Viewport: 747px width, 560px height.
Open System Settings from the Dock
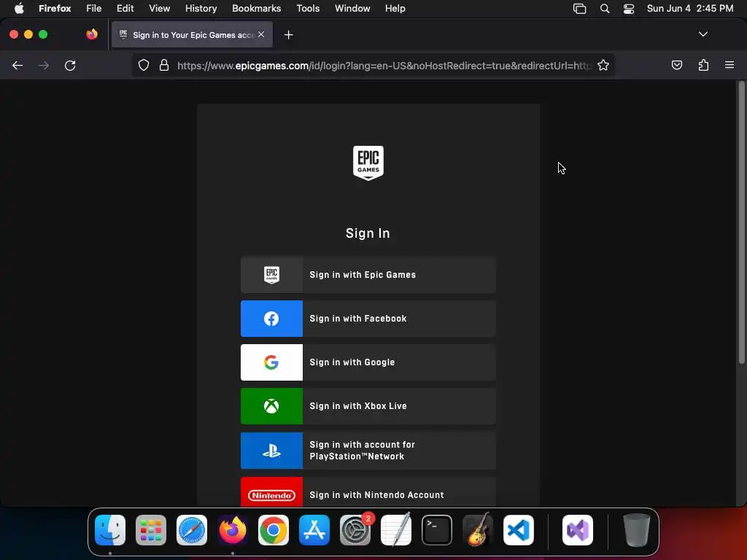(355, 530)
